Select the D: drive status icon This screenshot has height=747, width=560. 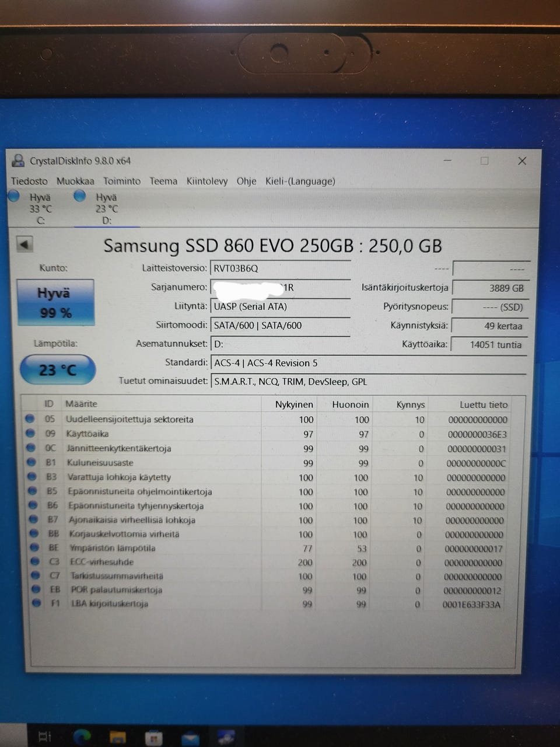point(80,196)
